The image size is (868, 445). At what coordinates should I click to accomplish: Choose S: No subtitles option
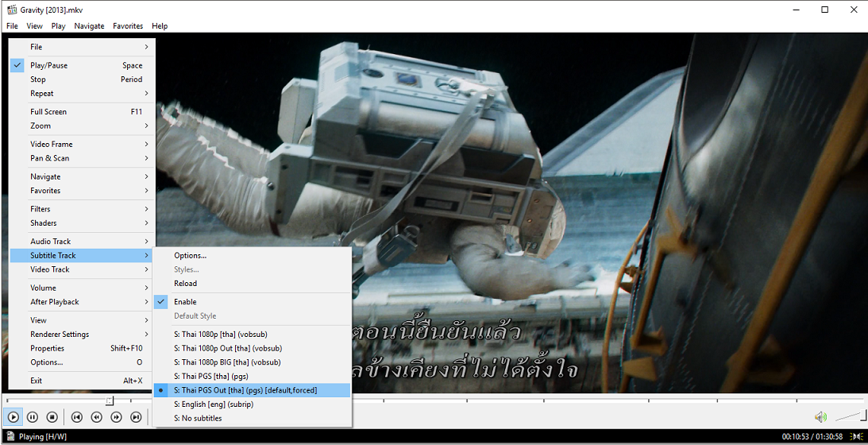coord(252,418)
